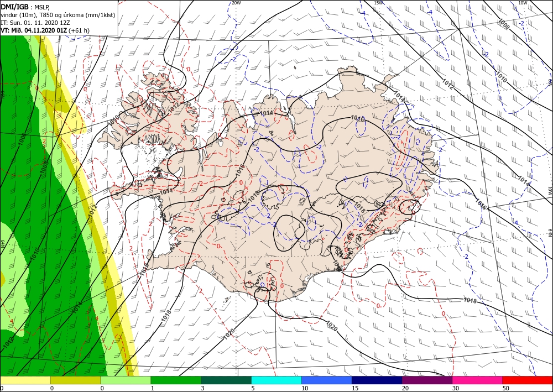The image size is (553, 392).
Task: Click the olive yellow precipitation legend swatch
Action: [75, 380]
